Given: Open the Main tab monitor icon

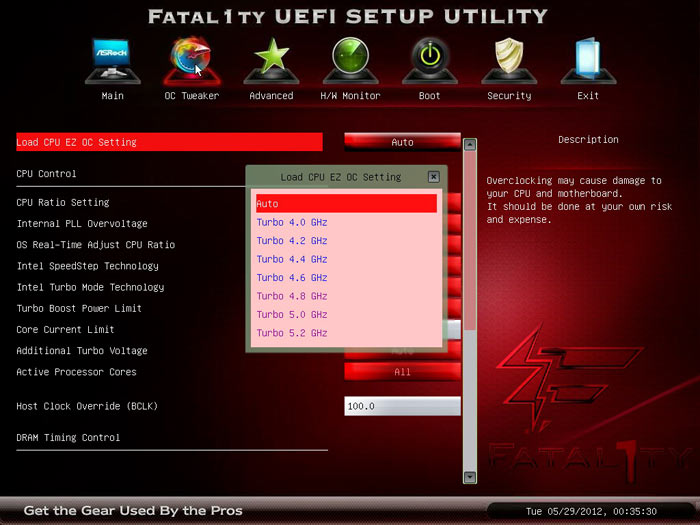Looking at the screenshot, I should (112, 61).
